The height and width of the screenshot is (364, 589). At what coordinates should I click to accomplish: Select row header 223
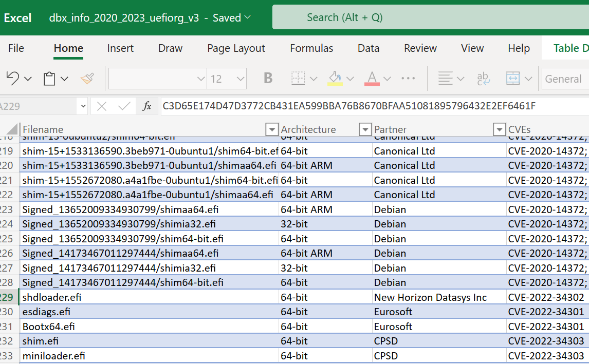pos(9,209)
